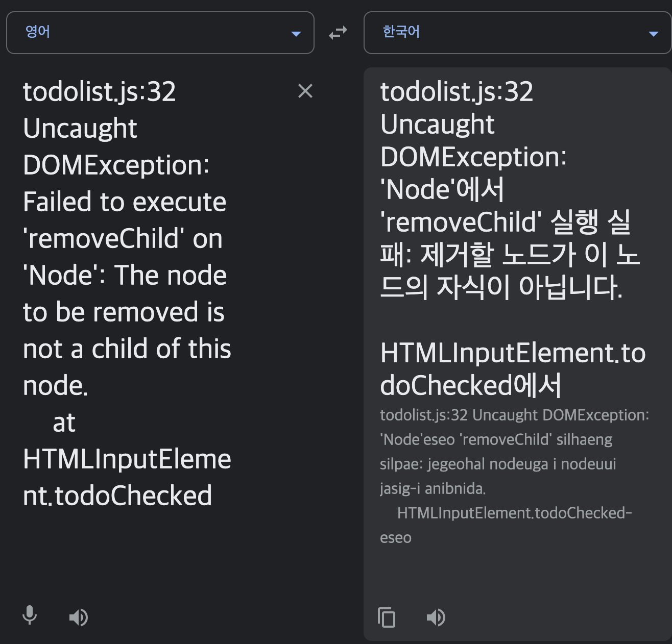672x644 pixels.
Task: Expand the chevron on the target language selector
Action: pyautogui.click(x=654, y=33)
